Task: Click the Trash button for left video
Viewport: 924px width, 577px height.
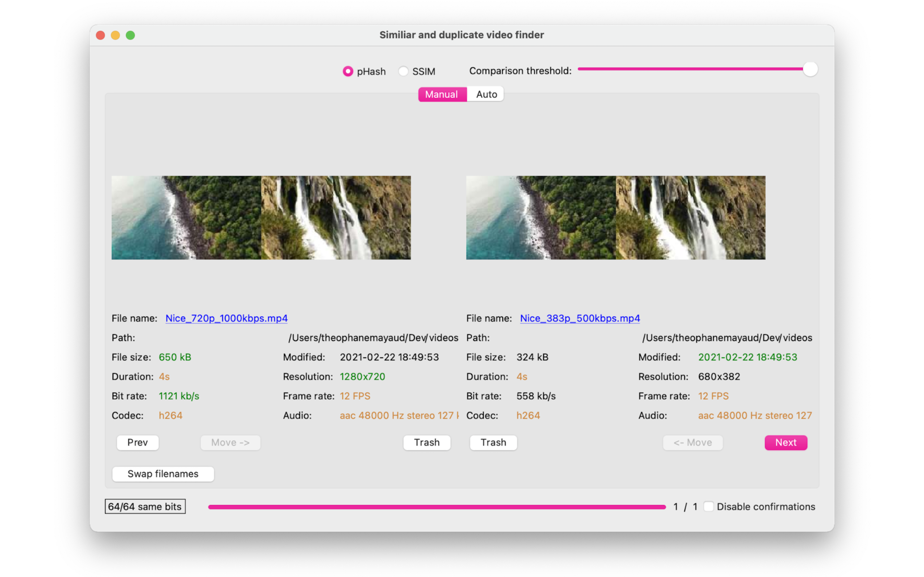Action: point(426,442)
